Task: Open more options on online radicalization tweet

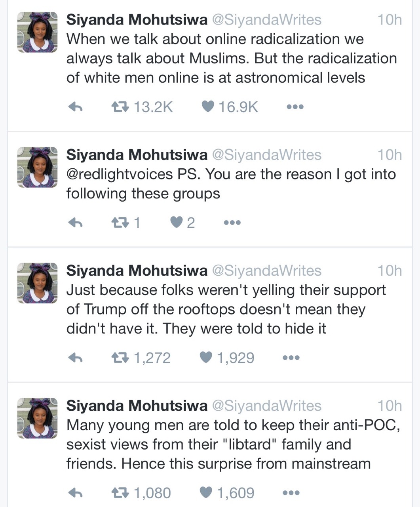Action: point(295,107)
